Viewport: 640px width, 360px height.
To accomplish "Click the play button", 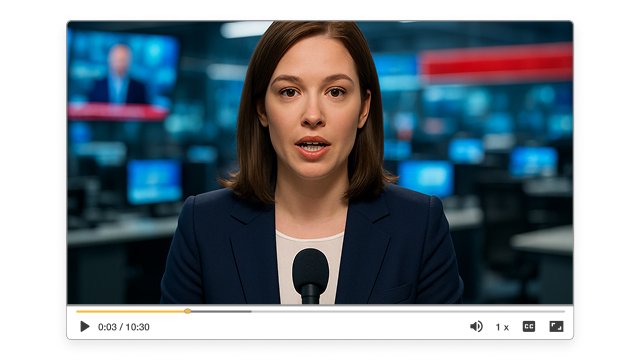I will [x=85, y=327].
